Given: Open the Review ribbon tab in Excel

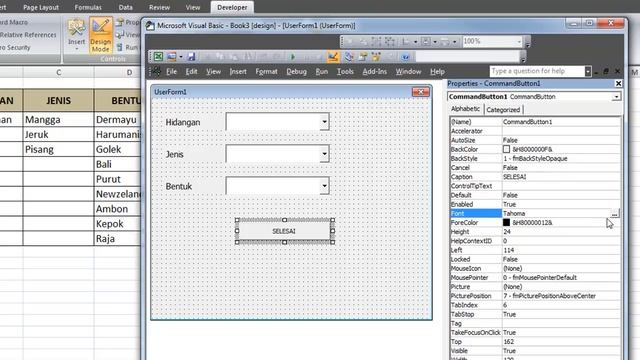Looking at the screenshot, I should coord(160,7).
